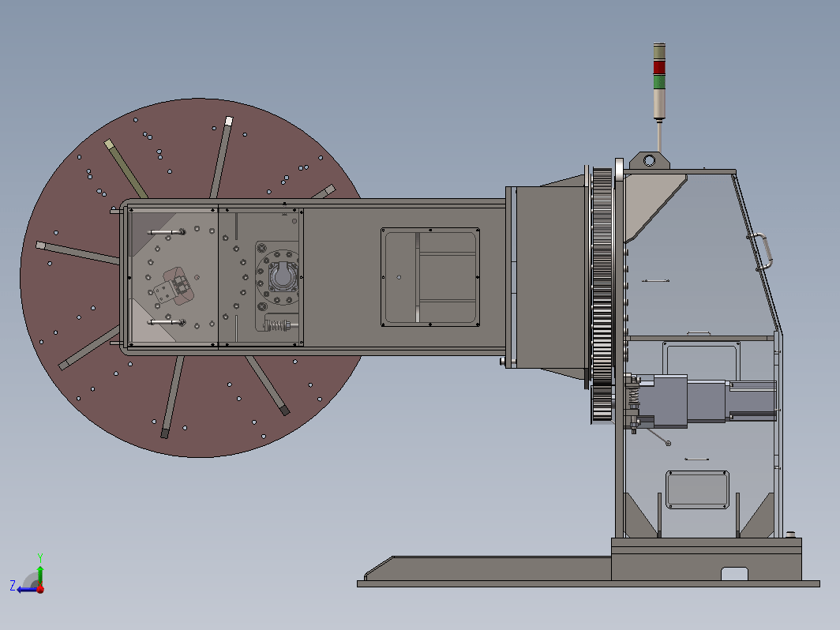Click the green Y axis of the triad
The image size is (840, 630).
coord(40,574)
